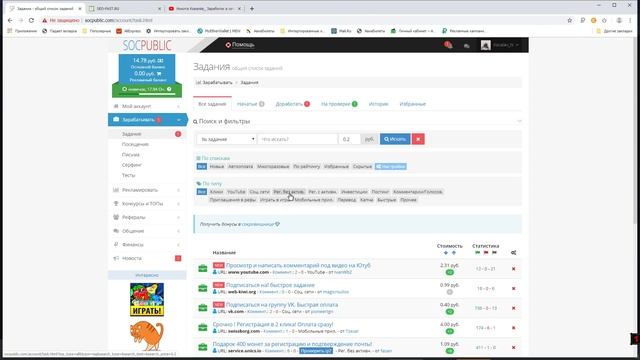
Task: Click the briefcase icon of the vk.com task
Action: 202,308
